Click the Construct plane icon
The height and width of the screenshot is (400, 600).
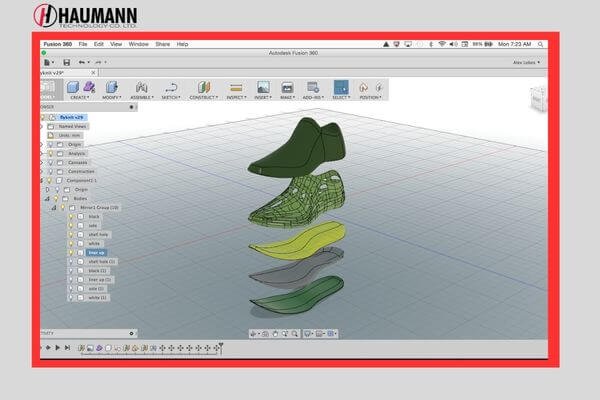click(x=204, y=88)
